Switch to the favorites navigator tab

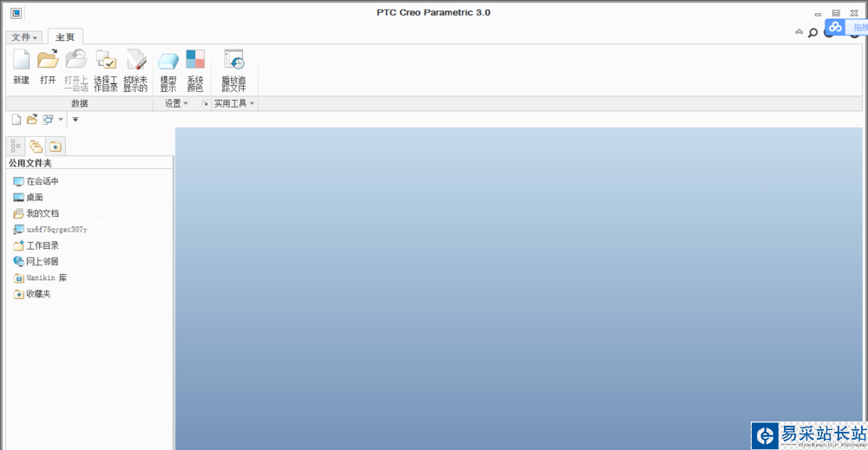tap(56, 146)
